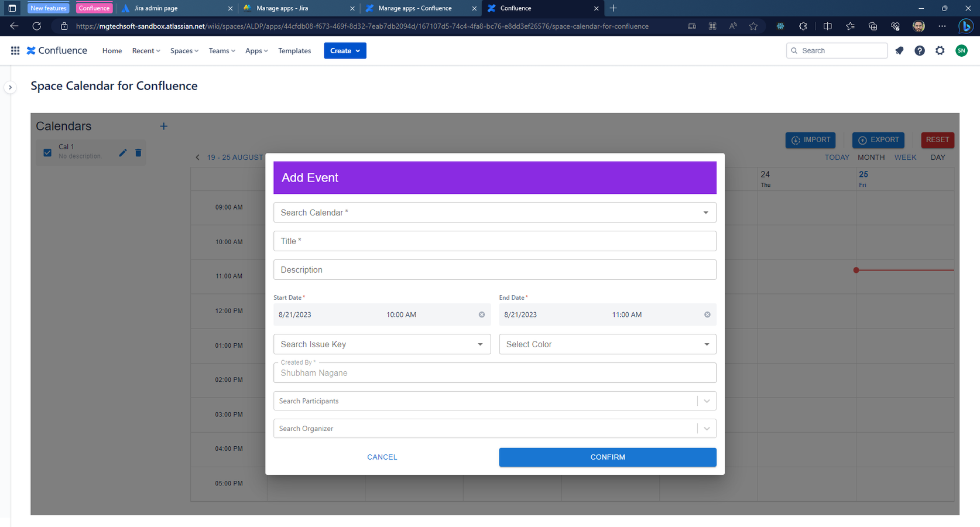
Task: Click into the Description field
Action: pyautogui.click(x=495, y=270)
